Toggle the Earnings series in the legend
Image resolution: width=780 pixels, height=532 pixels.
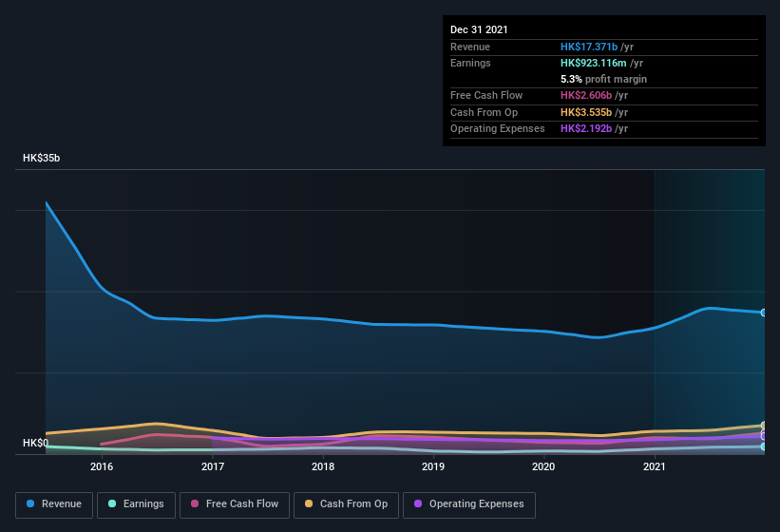click(x=136, y=504)
